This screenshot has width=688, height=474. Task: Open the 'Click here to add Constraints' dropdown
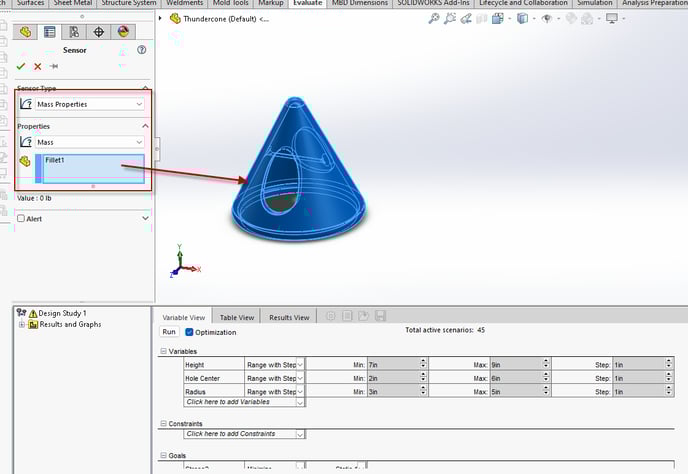[x=300, y=434]
